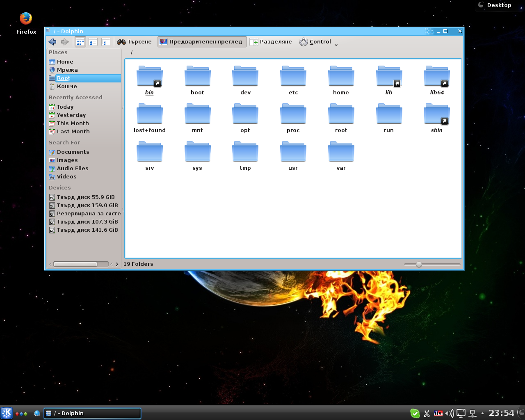The image size is (525, 420).
Task: Toggle Предварителен преглед preview button
Action: point(201,42)
